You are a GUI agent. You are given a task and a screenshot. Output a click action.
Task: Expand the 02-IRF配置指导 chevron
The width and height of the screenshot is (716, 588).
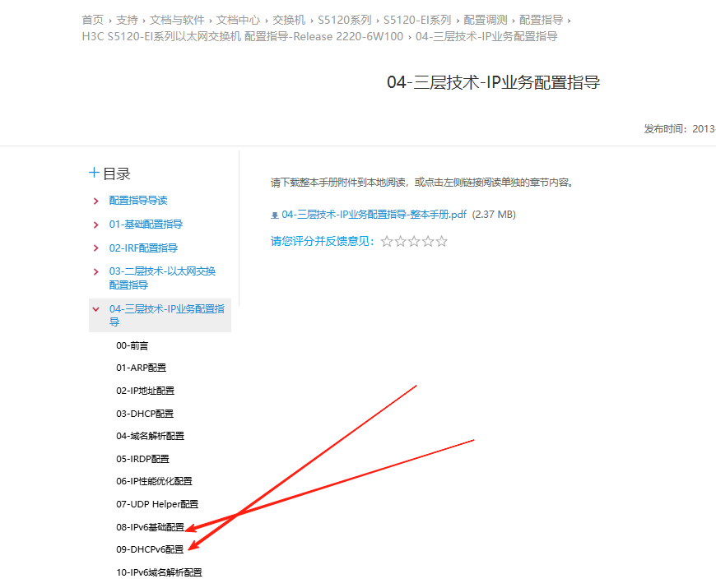coord(96,248)
